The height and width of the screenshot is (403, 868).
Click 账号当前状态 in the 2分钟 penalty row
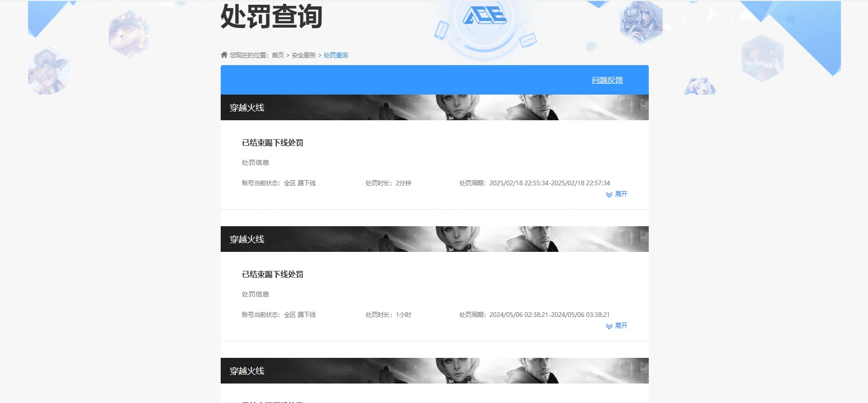click(x=279, y=183)
